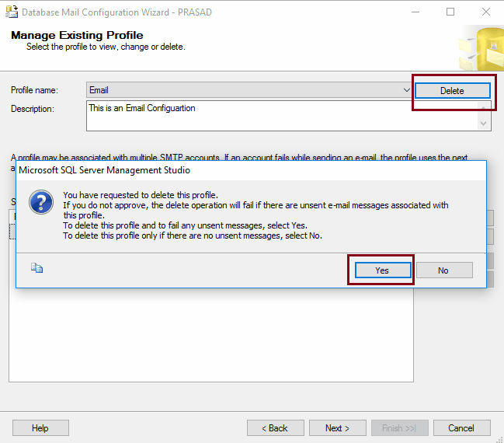Proceed with the Next button
Screen dimensions: 504x443
click(337, 428)
